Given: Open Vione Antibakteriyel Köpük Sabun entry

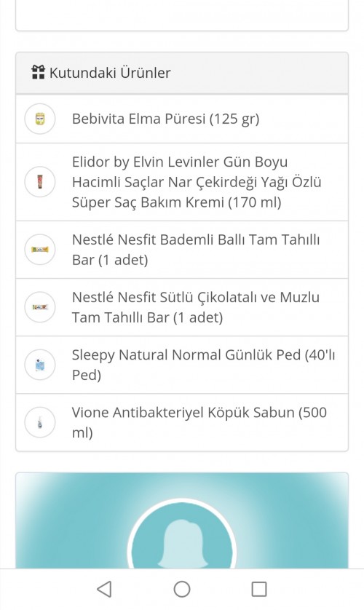Looking at the screenshot, I should [x=199, y=422].
